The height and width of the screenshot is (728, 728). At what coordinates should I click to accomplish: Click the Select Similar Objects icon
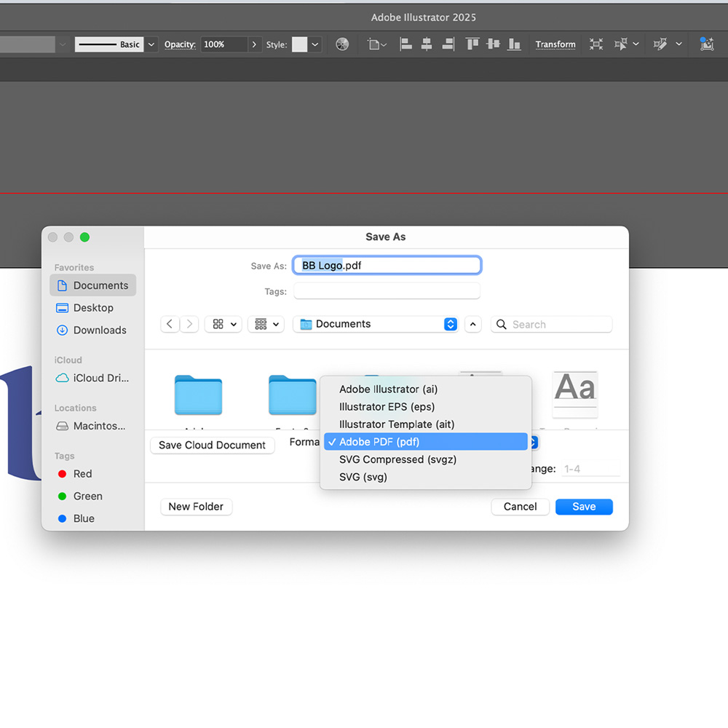620,44
